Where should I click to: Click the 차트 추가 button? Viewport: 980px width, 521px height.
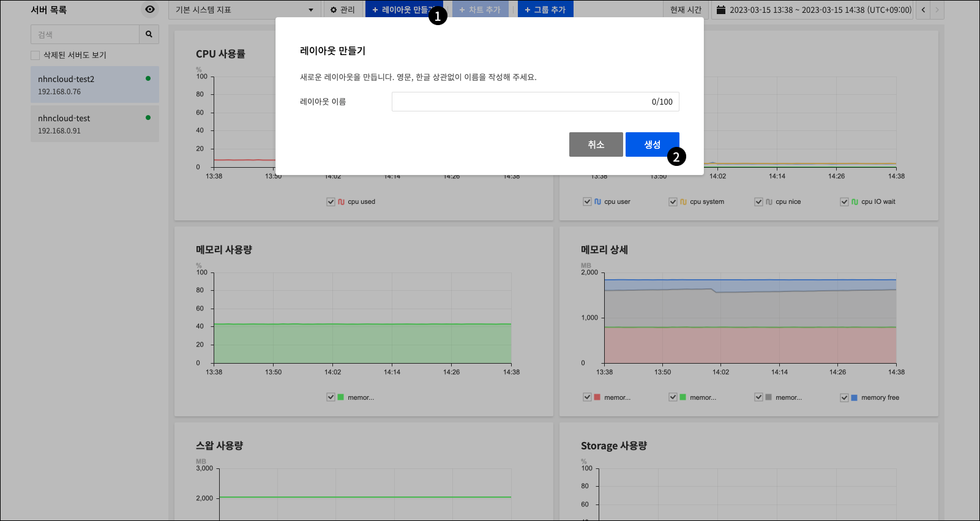(481, 10)
